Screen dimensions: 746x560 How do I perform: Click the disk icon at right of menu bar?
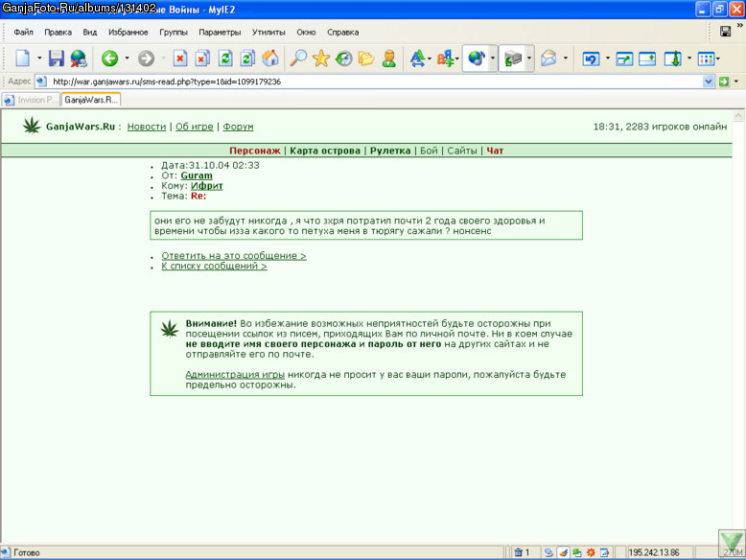click(x=725, y=32)
